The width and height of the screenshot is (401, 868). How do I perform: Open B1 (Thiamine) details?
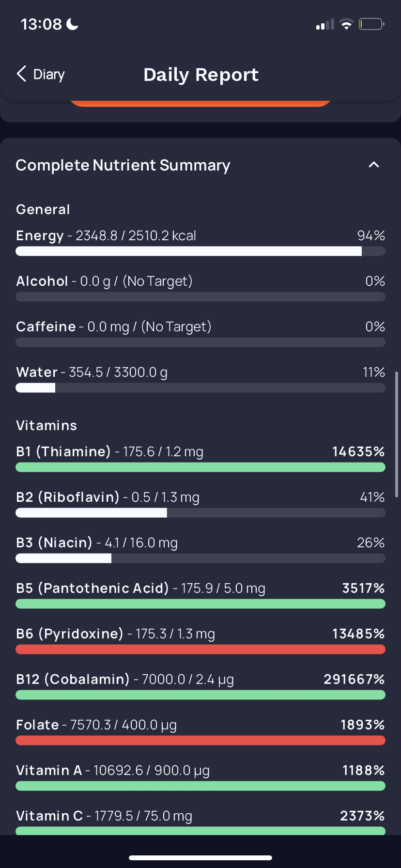coord(200,458)
